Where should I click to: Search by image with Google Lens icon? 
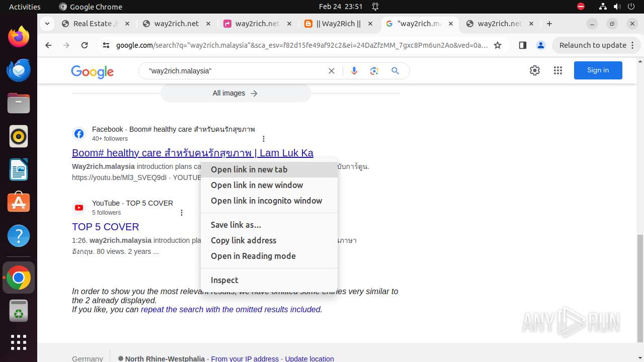click(374, 71)
